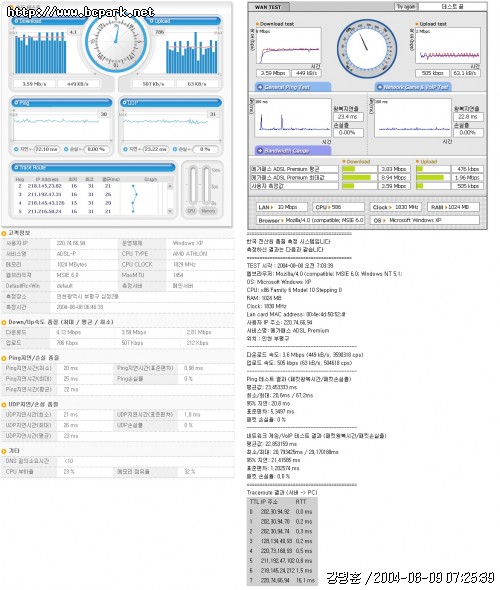The width and height of the screenshot is (500, 590).
Task: Click the 449 KB/s value box
Action: (78, 84)
